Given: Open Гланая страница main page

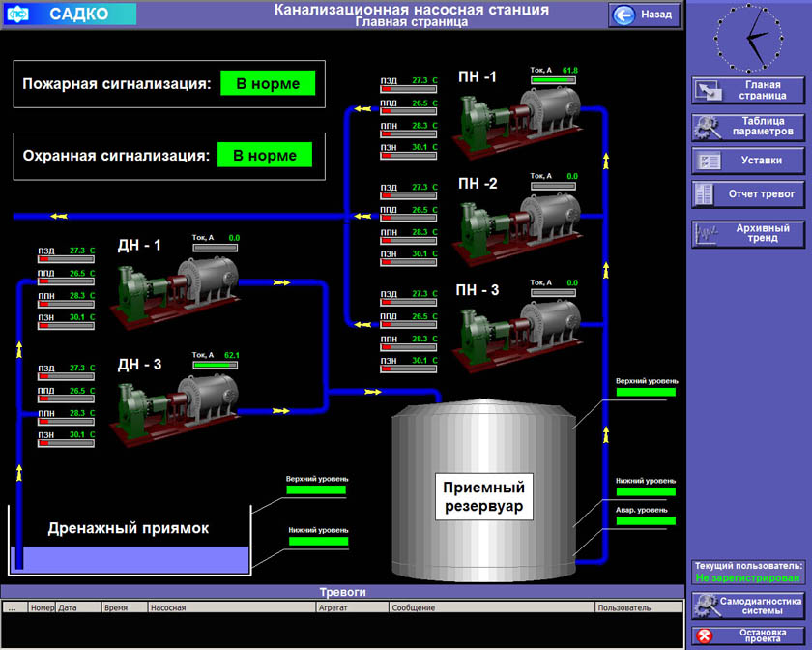Looking at the screenshot, I should (x=748, y=90).
